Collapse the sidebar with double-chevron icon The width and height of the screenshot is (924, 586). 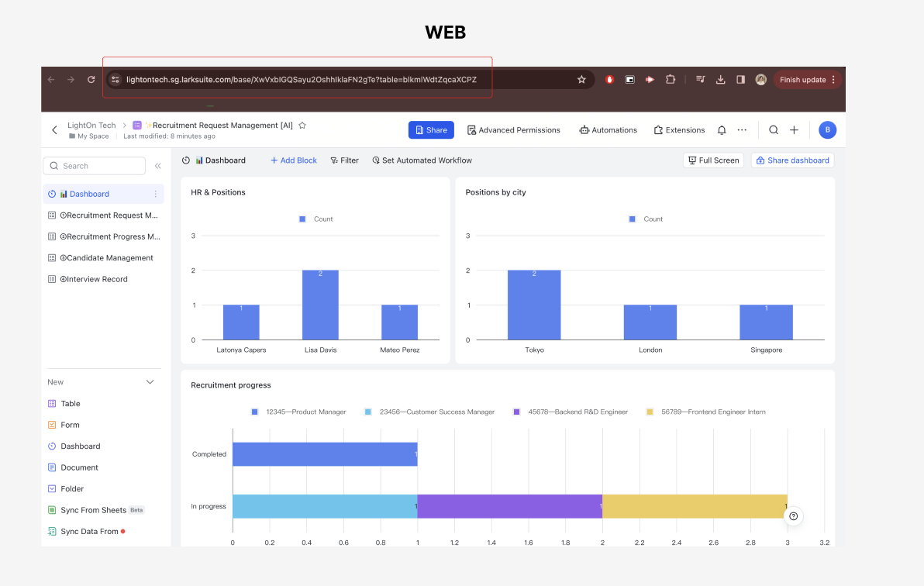158,166
